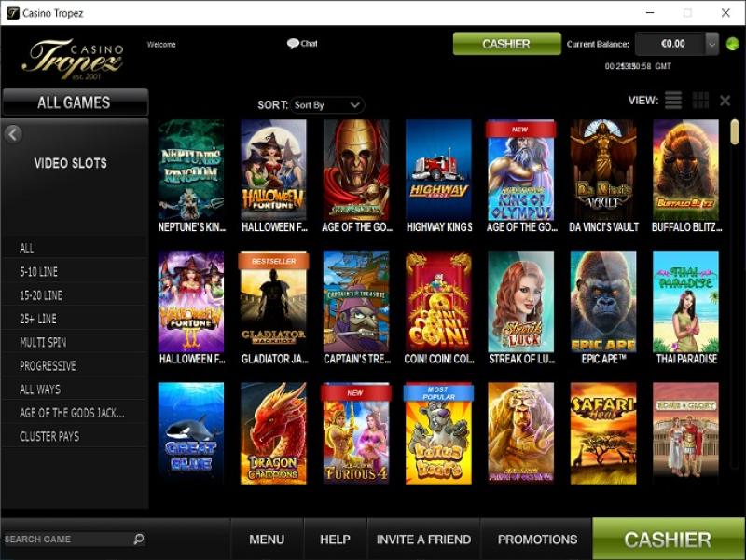Select the 25+ Line category
This screenshot has height=560, width=746.
(x=38, y=319)
